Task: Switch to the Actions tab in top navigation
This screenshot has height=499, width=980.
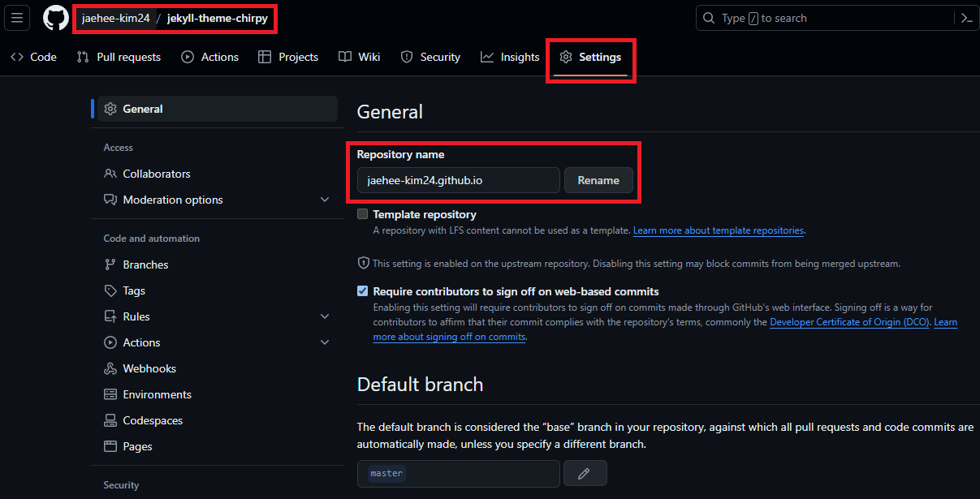Action: (210, 57)
